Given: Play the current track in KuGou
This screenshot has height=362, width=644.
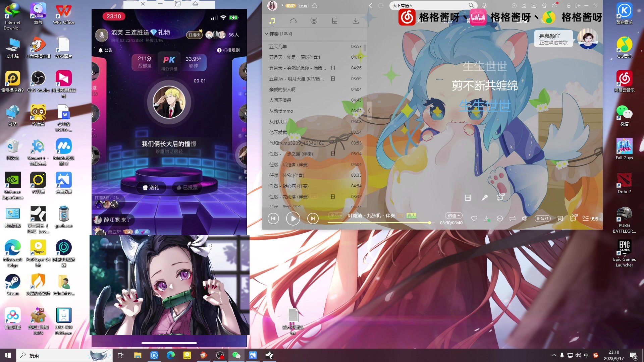Looking at the screenshot, I should click(293, 219).
